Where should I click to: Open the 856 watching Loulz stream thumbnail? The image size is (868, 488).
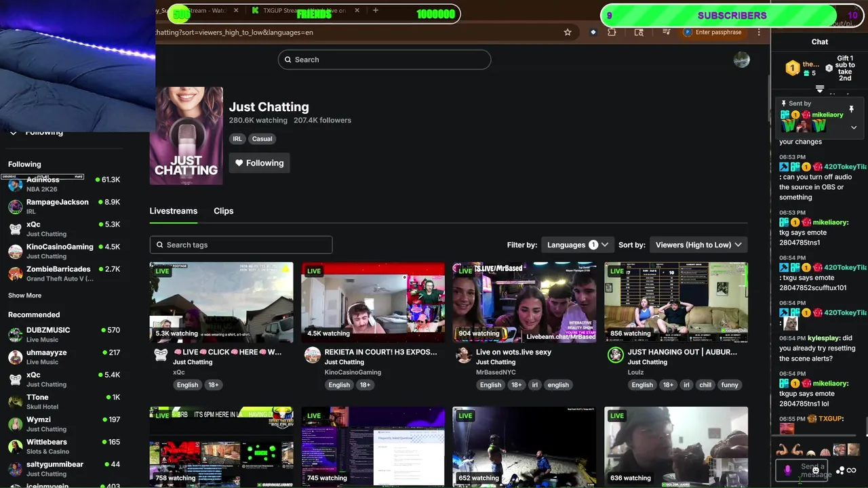click(x=676, y=302)
